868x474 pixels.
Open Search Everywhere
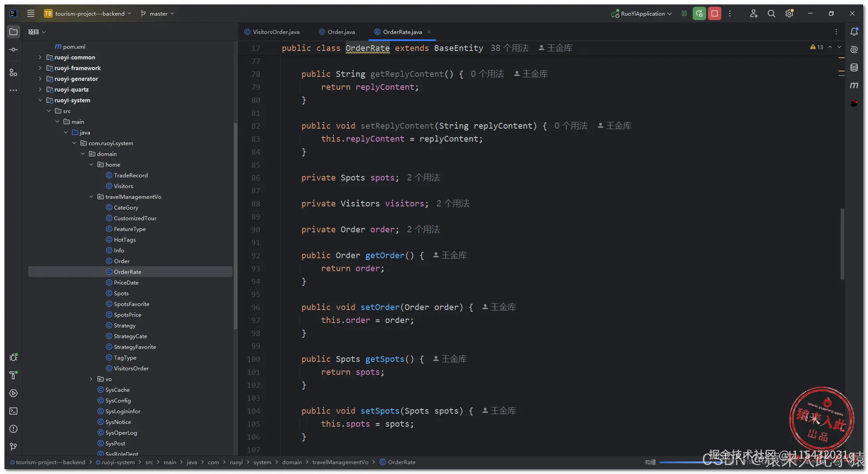pos(771,13)
